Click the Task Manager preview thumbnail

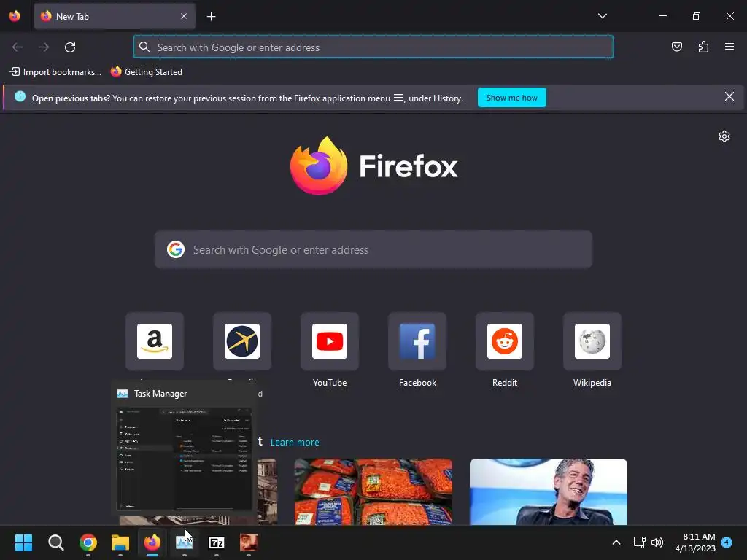[x=185, y=459]
